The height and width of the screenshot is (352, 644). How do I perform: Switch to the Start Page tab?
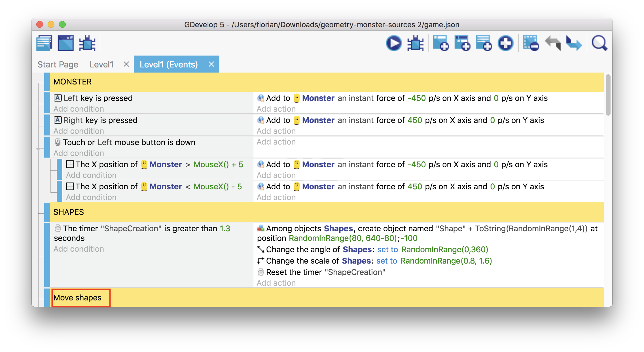[58, 65]
